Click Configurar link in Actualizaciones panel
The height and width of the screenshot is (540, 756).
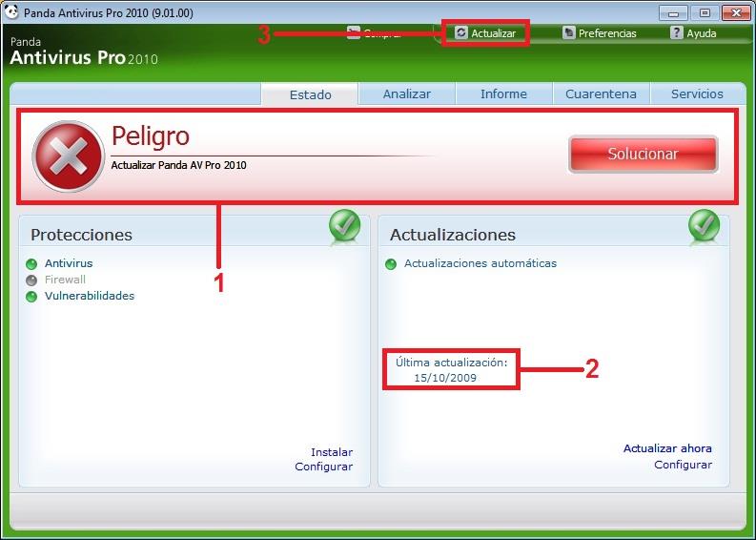click(x=683, y=465)
